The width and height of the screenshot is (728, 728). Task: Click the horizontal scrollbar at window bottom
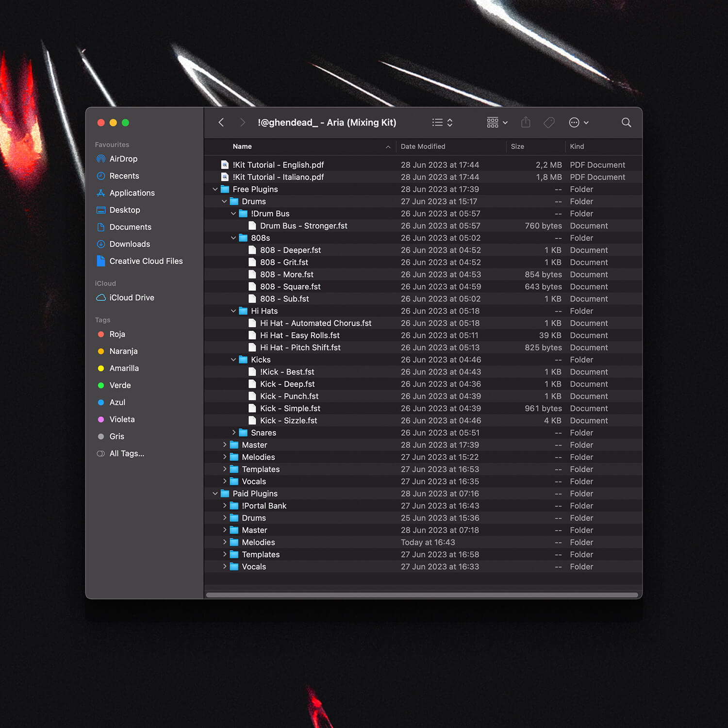click(x=422, y=595)
